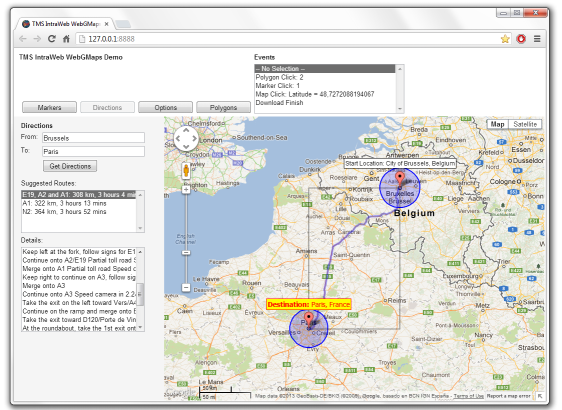The image size is (562, 410).
Task: Go to the browser home icon
Action: click(66, 39)
